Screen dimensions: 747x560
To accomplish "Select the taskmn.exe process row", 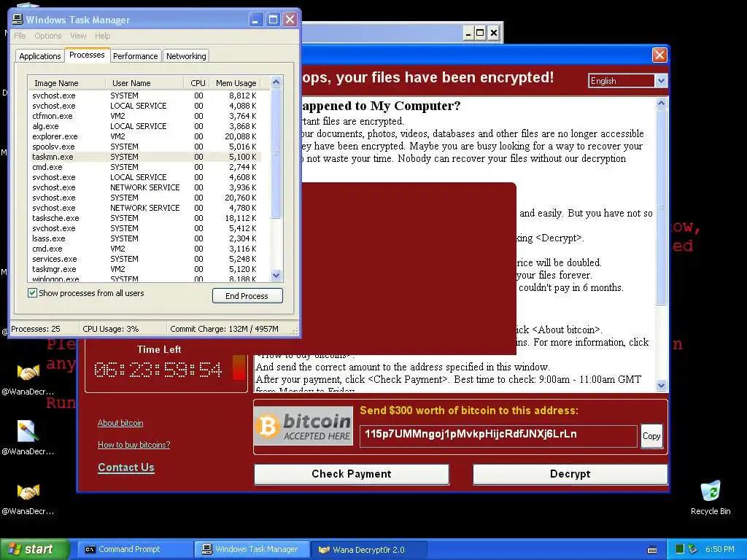I will pos(145,157).
